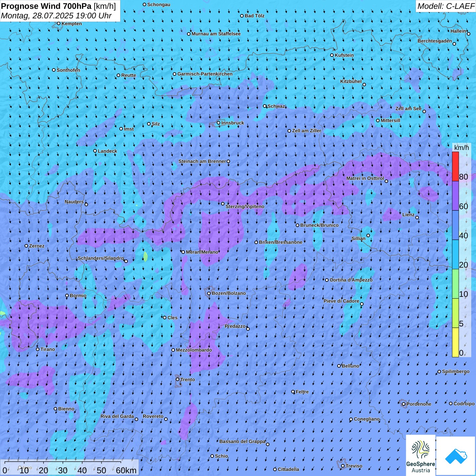The image size is (476, 476).
Task: Click the Innsbruck city marker dot
Action: pos(219,123)
